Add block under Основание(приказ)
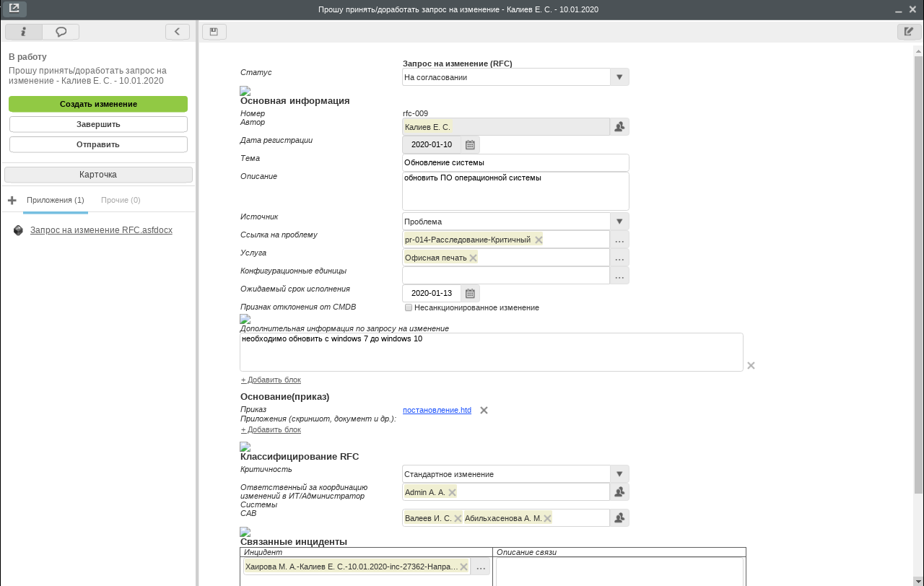The height and width of the screenshot is (586, 924). tap(271, 429)
